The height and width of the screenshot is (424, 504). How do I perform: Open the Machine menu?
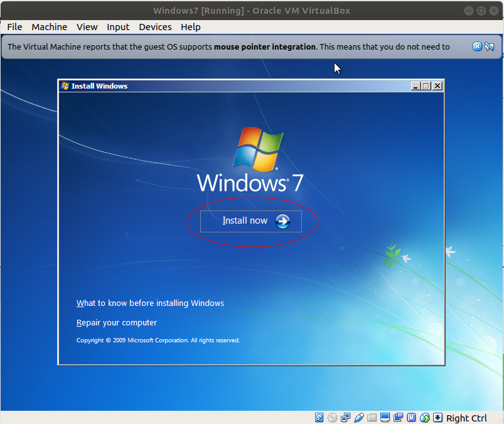pyautogui.click(x=50, y=27)
